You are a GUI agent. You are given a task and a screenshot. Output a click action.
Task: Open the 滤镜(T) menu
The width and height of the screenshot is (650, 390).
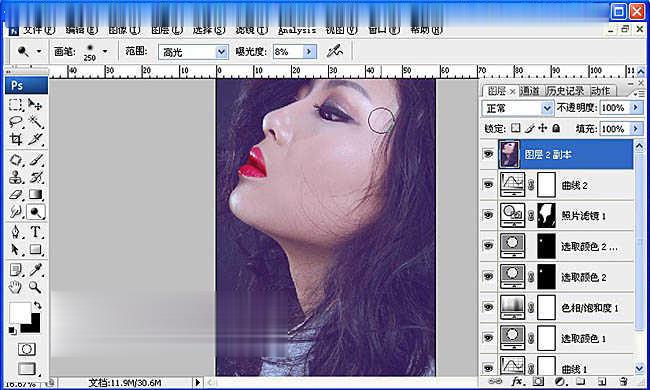point(252,30)
